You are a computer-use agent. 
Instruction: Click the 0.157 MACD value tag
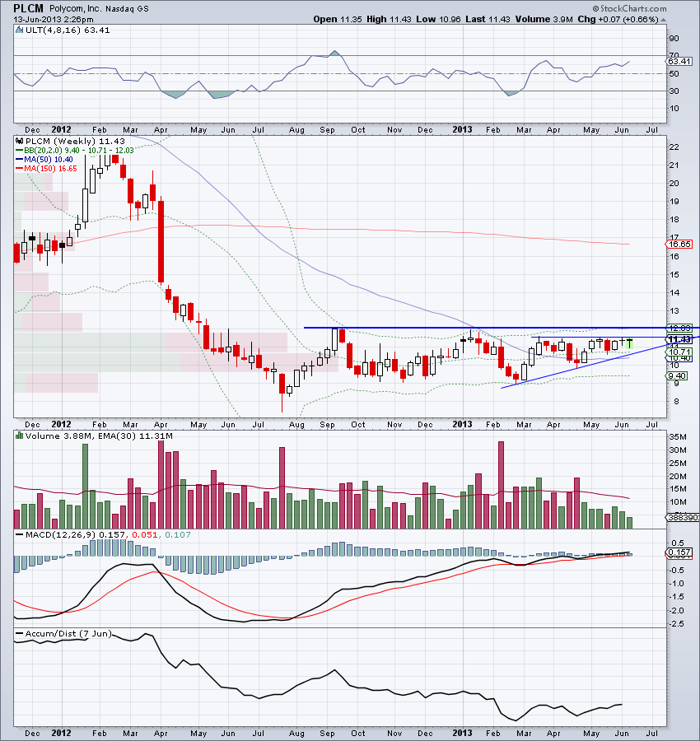pyautogui.click(x=679, y=552)
